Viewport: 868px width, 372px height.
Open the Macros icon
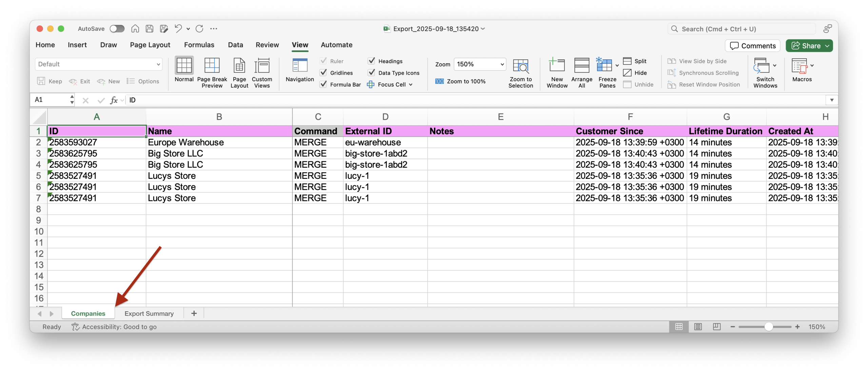tap(799, 66)
